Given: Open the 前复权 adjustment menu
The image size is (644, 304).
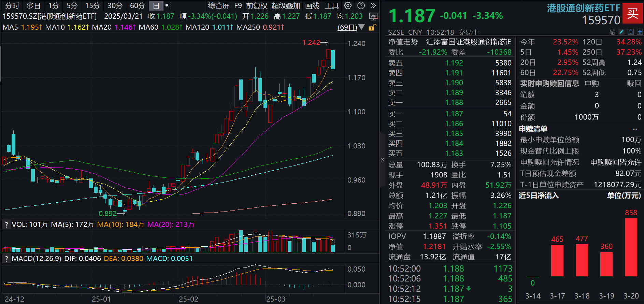Looking at the screenshot, I should click(257, 5).
